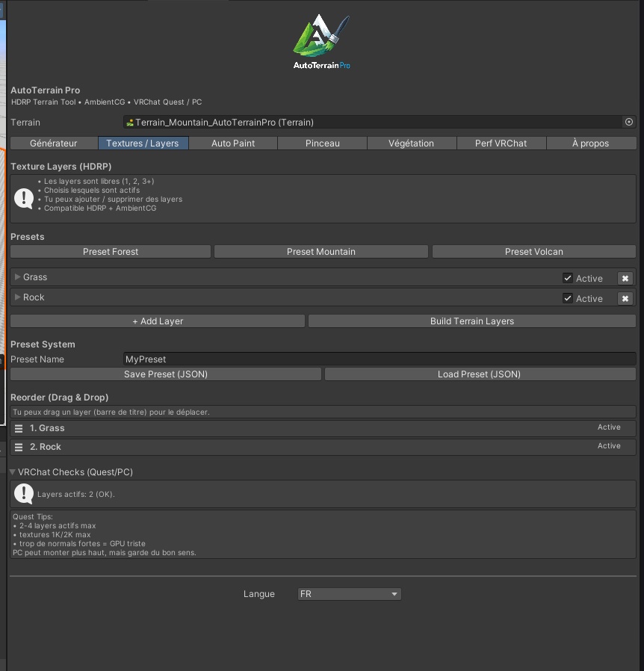Click the AutoTerrain Pro logo image

coord(321,42)
